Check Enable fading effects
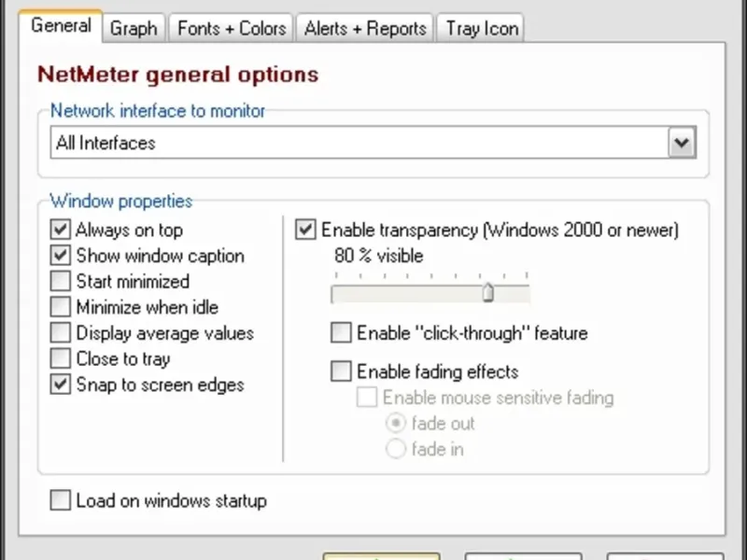This screenshot has height=560, width=747. click(x=342, y=371)
